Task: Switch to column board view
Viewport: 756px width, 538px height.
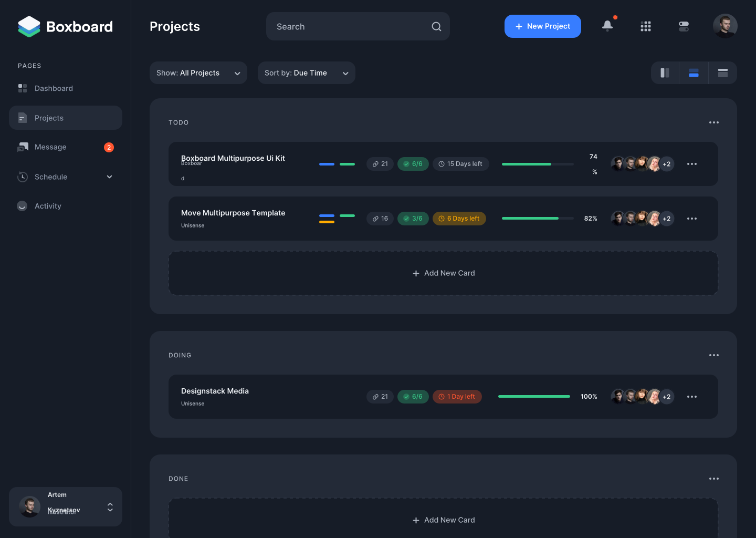Action: (x=665, y=73)
